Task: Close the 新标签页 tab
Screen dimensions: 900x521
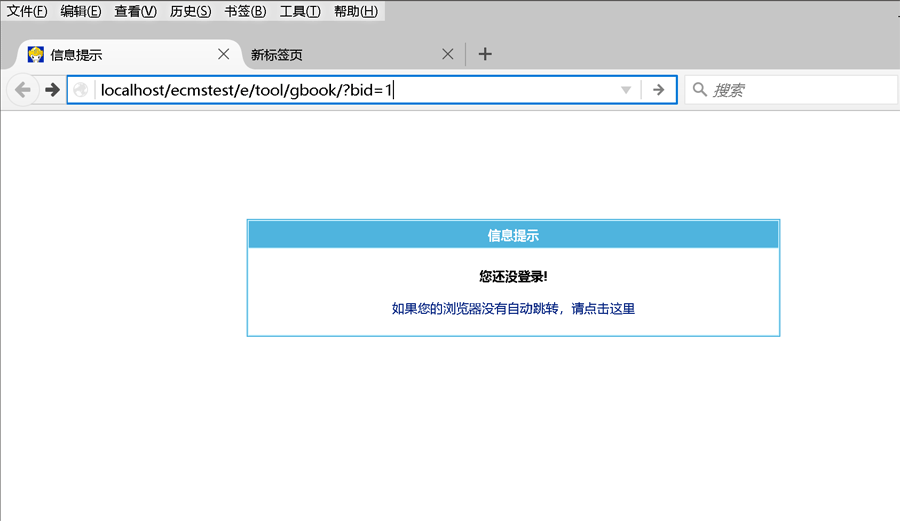Action: point(448,54)
